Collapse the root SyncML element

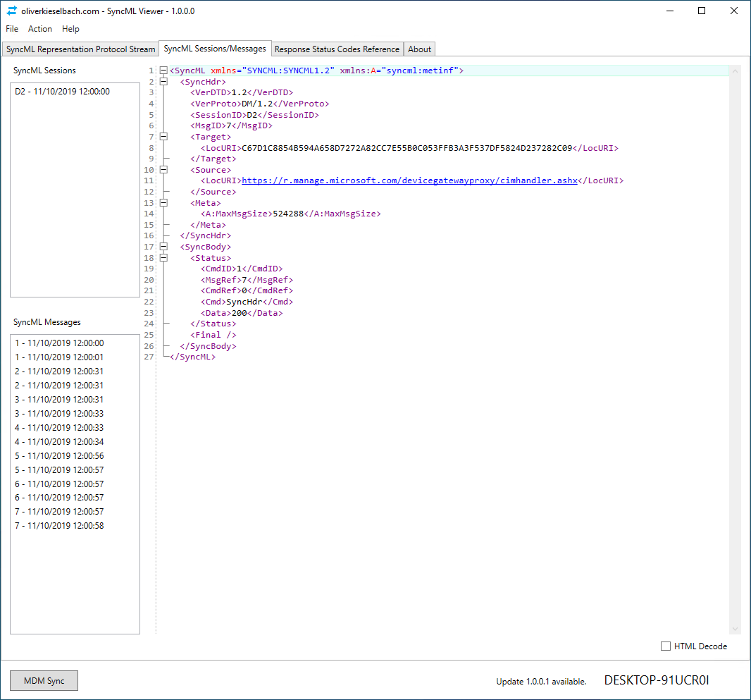pyautogui.click(x=163, y=70)
